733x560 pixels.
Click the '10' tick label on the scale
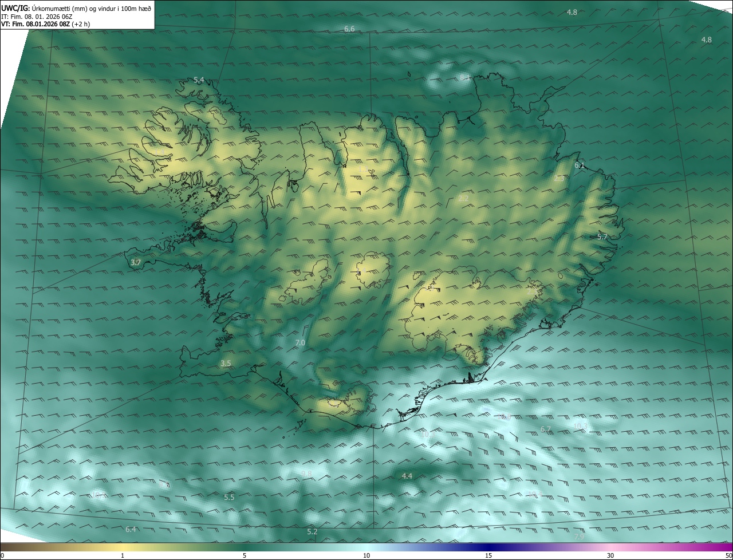tap(366, 555)
